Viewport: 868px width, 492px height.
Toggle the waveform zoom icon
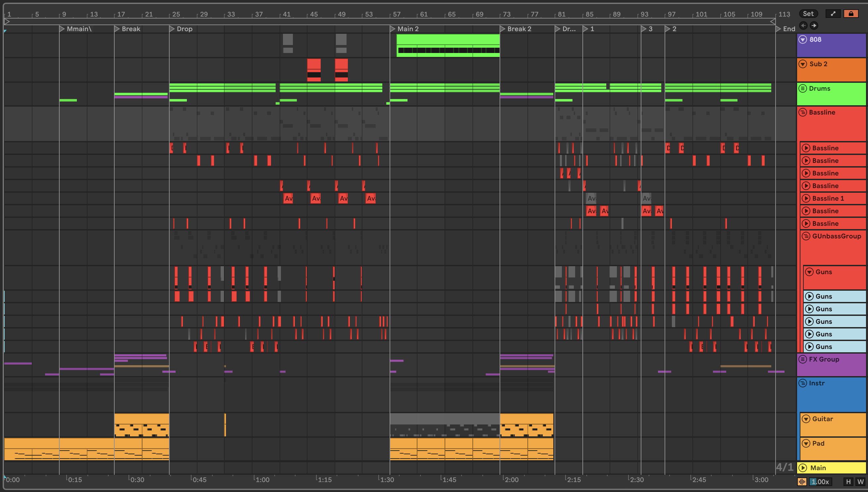coord(802,481)
